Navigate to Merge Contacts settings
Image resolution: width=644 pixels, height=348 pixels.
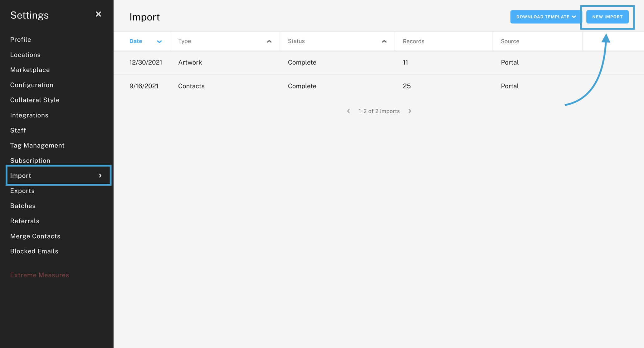coord(35,236)
